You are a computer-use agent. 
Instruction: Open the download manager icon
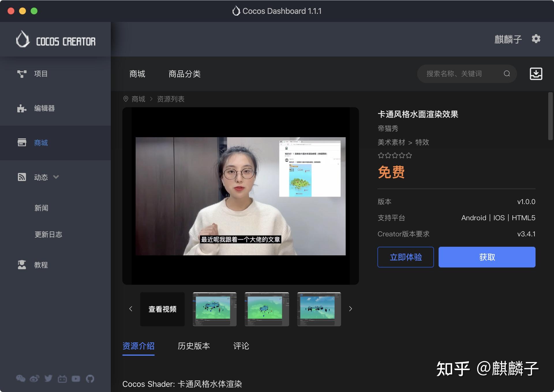coord(536,74)
